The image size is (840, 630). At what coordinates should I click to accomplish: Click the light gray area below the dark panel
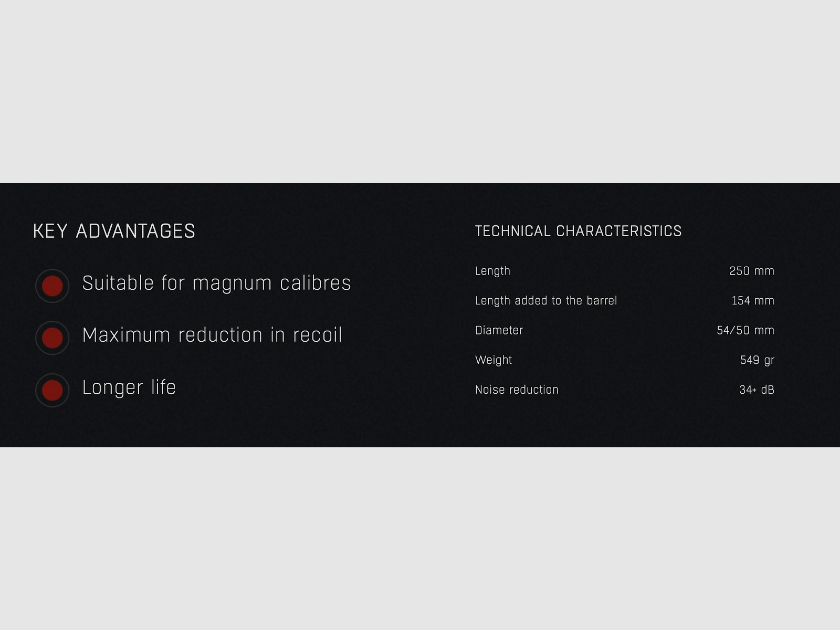tap(420, 538)
